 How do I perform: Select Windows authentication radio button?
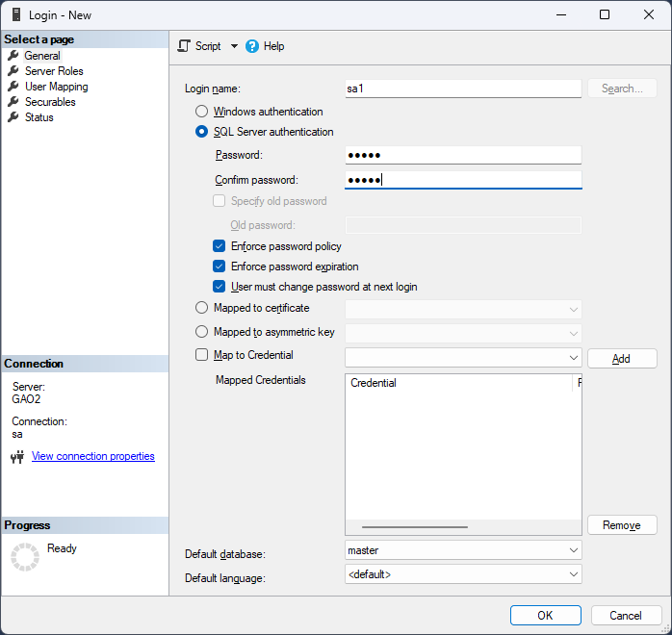pyautogui.click(x=201, y=112)
